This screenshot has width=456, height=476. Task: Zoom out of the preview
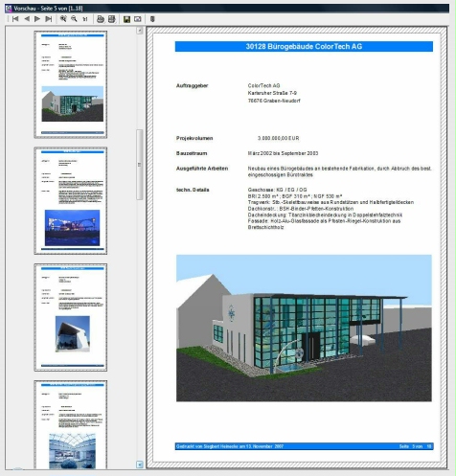pos(74,19)
